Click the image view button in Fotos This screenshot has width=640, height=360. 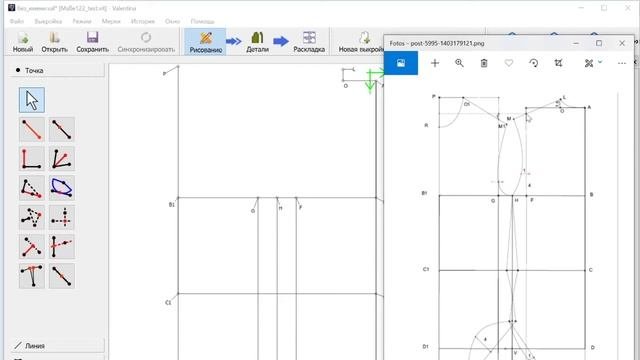click(x=401, y=63)
